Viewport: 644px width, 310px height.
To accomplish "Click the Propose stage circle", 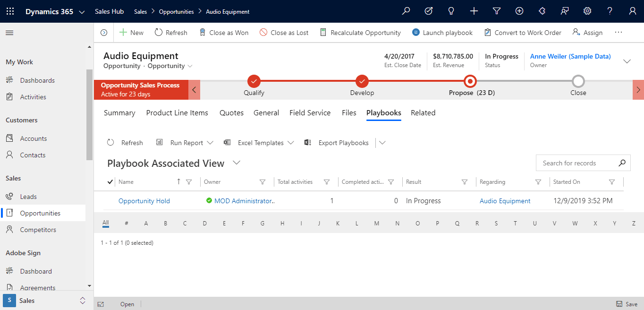I will point(470,81).
